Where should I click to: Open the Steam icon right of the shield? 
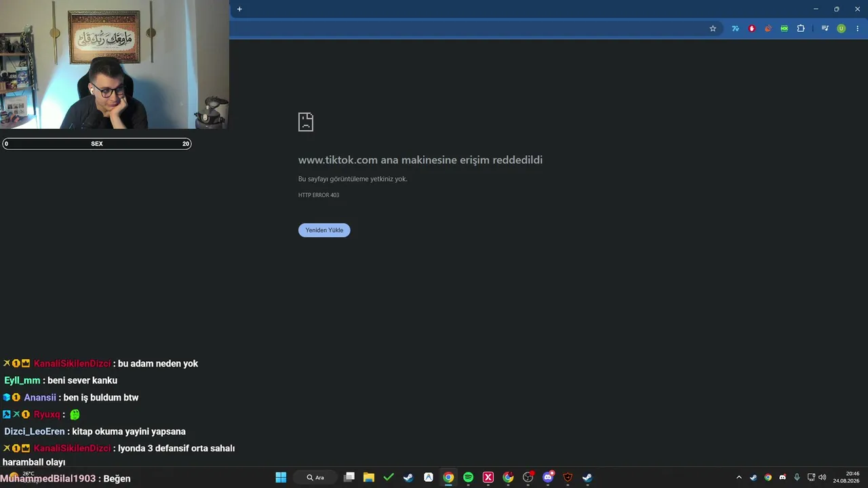tap(587, 477)
